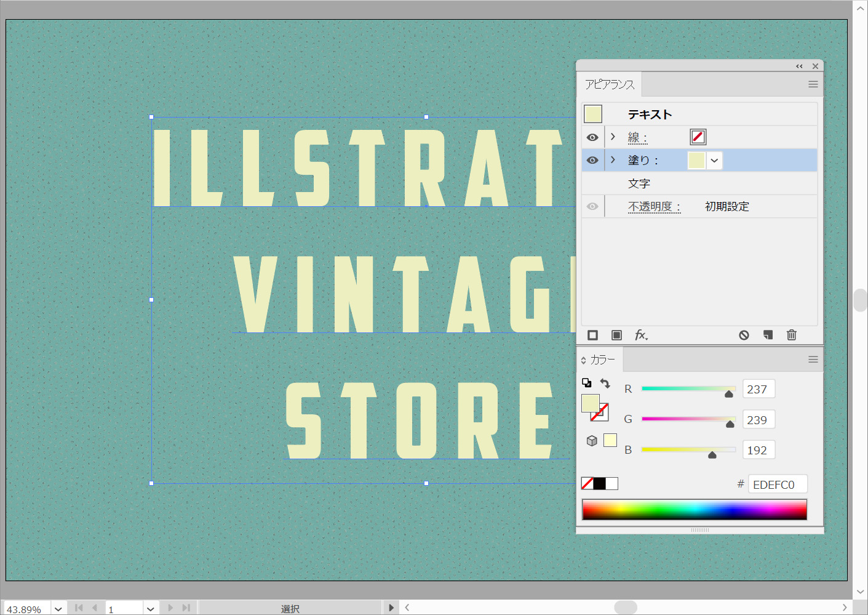Toggle the 不透明度 row eye icon

point(592,206)
